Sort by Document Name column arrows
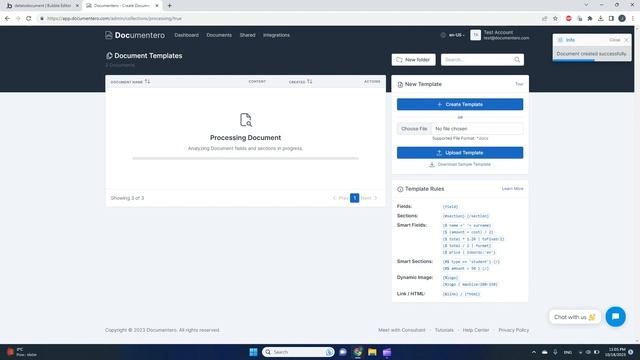This screenshot has height=360, width=640. (x=147, y=82)
